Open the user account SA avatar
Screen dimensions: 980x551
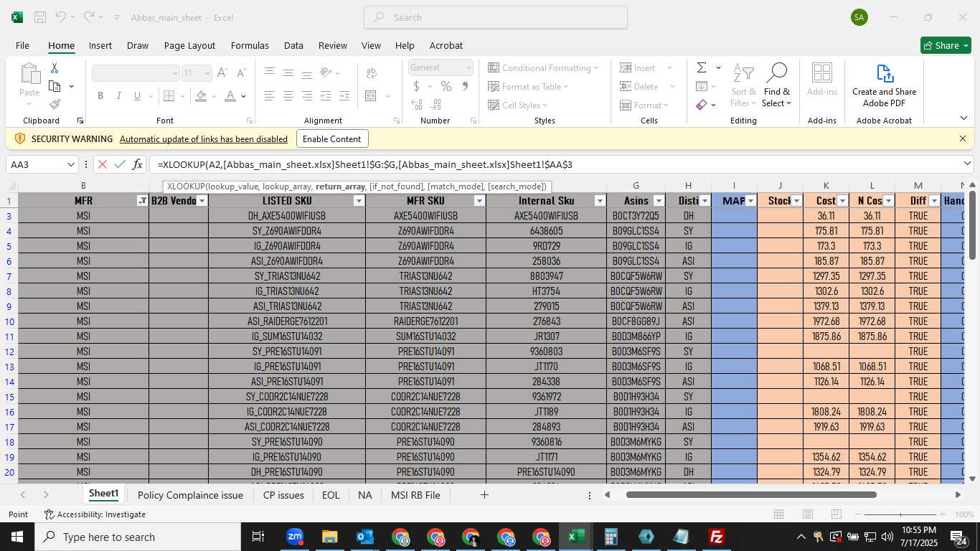coord(859,17)
